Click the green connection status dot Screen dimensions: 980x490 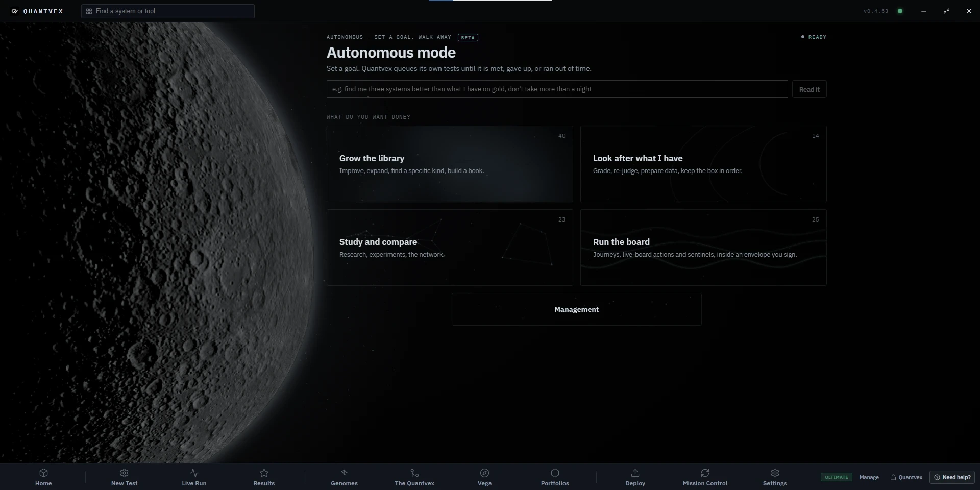click(x=900, y=11)
